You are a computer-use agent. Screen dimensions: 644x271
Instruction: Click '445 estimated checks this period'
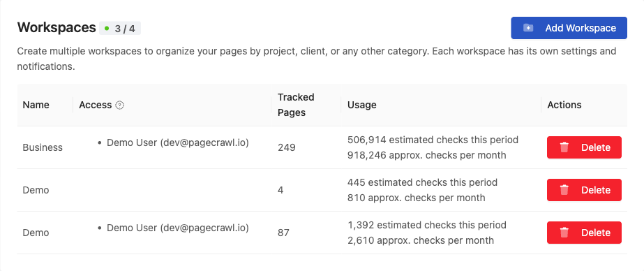tap(422, 182)
